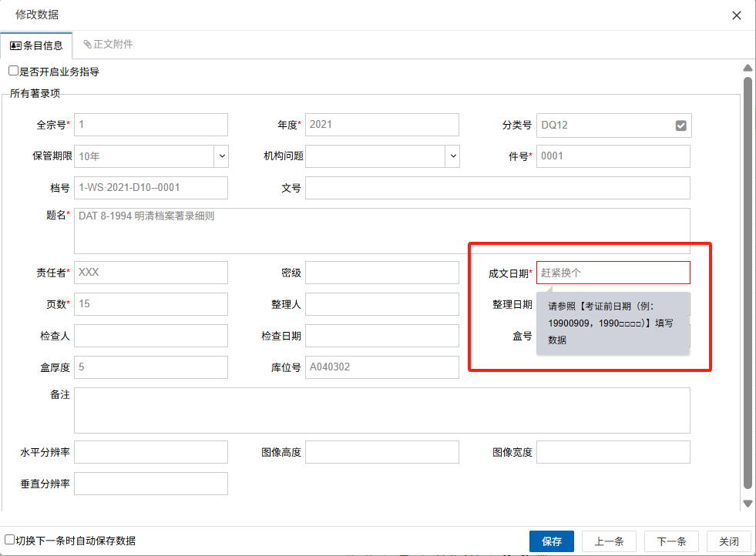The image size is (756, 556).
Task: Select the 备注 text area
Action: pos(381,410)
